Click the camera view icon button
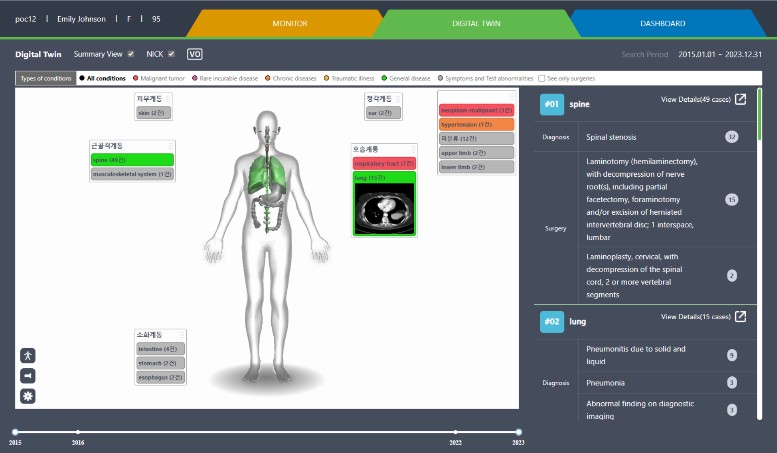777x453 pixels. [28, 375]
